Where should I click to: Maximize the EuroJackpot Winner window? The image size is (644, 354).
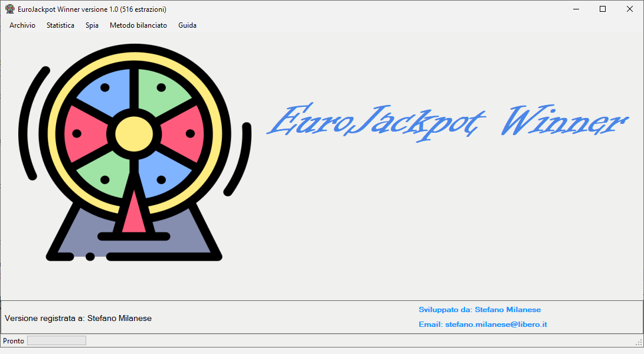(x=603, y=9)
